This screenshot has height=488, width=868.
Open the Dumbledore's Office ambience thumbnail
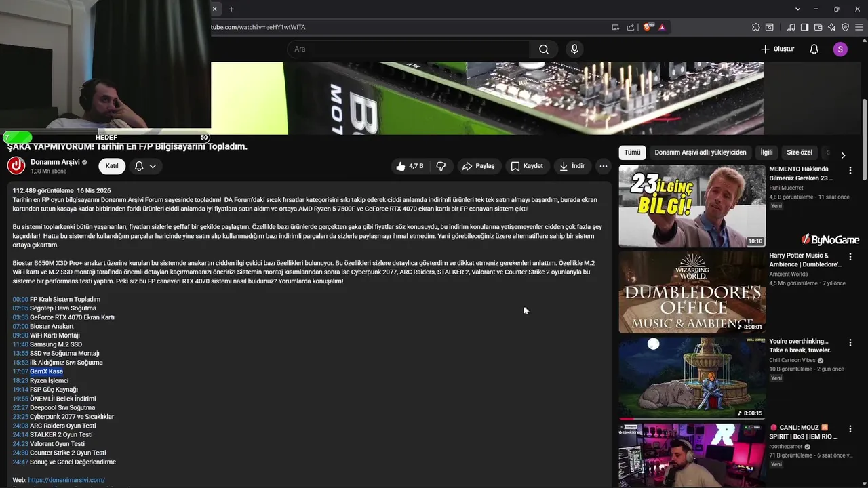click(x=692, y=292)
